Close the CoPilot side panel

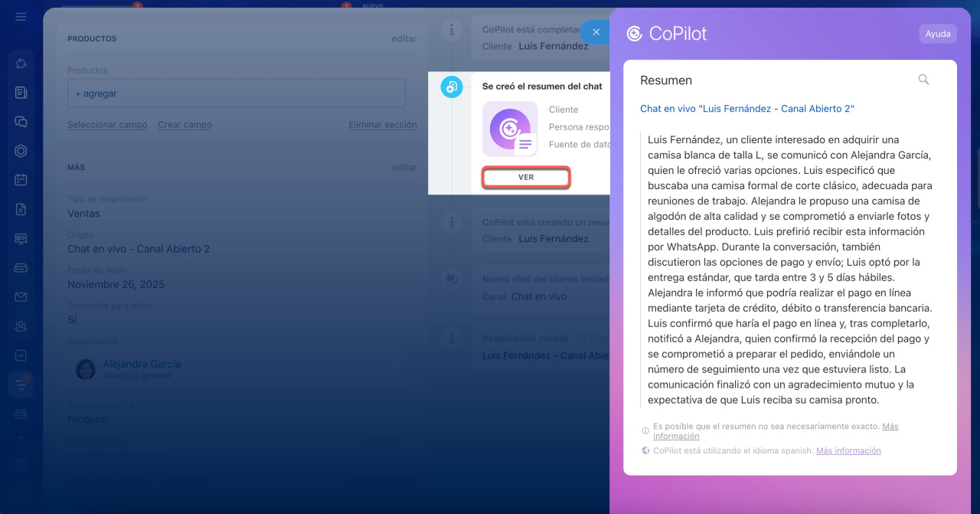[x=596, y=32]
